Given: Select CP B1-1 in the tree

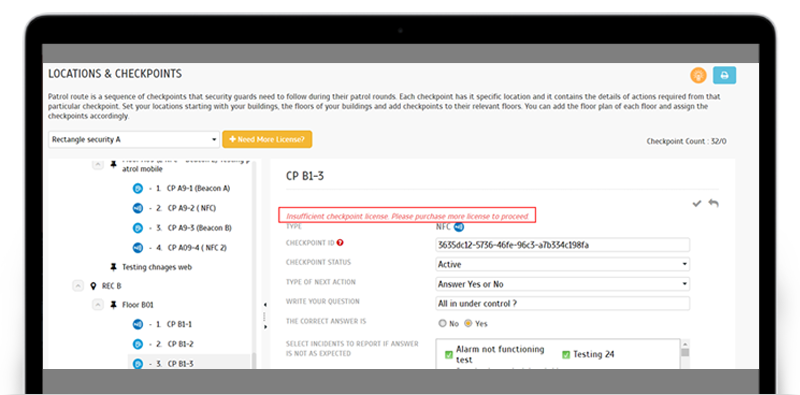Looking at the screenshot, I should coord(180,324).
